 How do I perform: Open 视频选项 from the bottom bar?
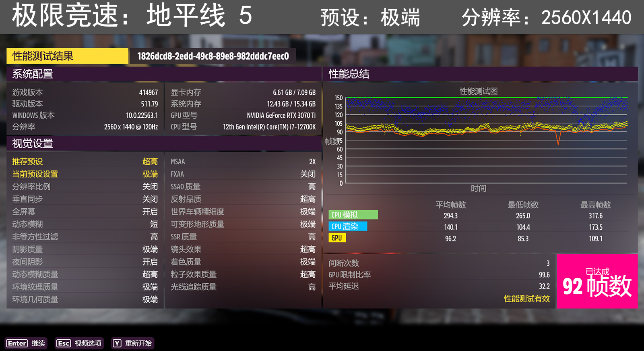tap(88, 343)
